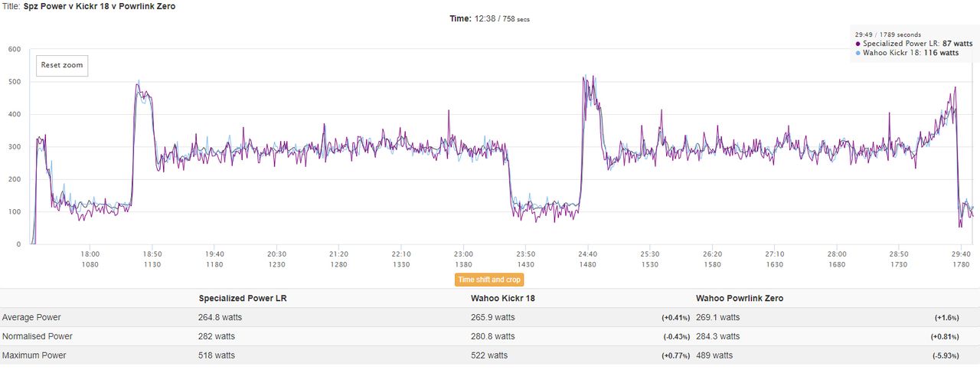
Task: Click the Normalised Power row label
Action: click(x=38, y=336)
